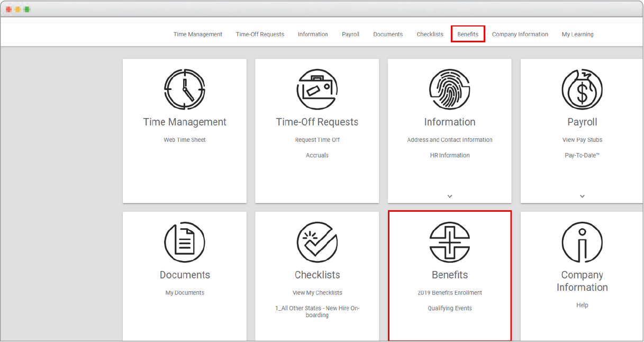Screen dimensions: 644x342
Task: Open 2019 Benefits Enrollment link
Action: (x=449, y=293)
